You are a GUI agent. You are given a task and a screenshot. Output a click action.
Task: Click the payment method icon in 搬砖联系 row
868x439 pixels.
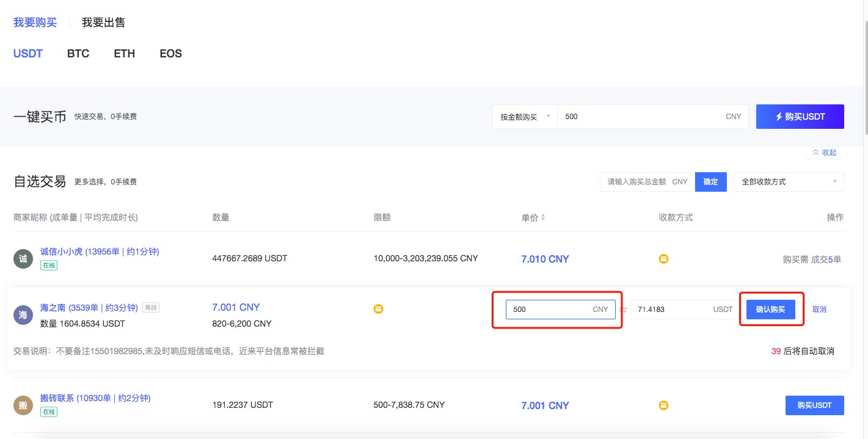click(x=663, y=405)
